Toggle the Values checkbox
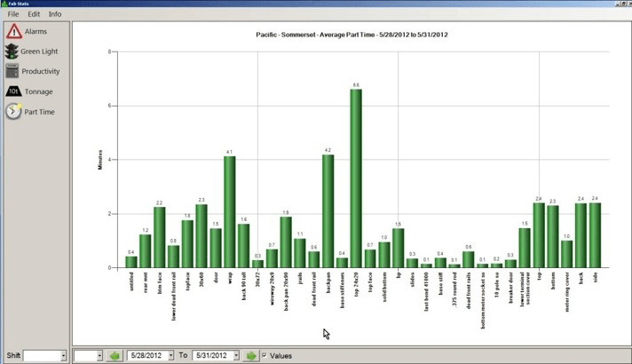Screen dimensions: 632x364 click(x=265, y=355)
